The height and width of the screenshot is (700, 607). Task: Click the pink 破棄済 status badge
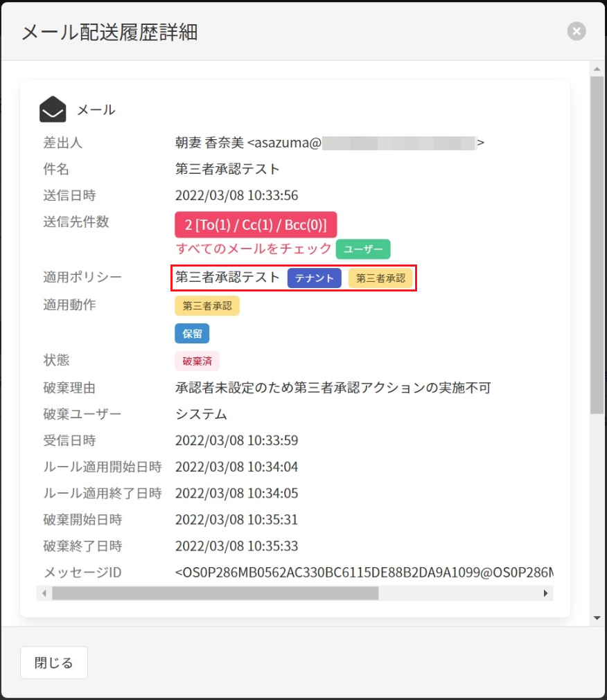197,361
